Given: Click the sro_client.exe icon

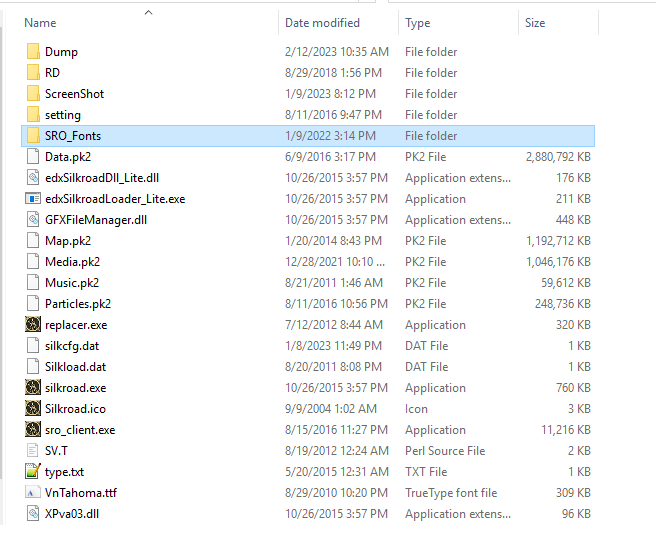Looking at the screenshot, I should tap(33, 429).
